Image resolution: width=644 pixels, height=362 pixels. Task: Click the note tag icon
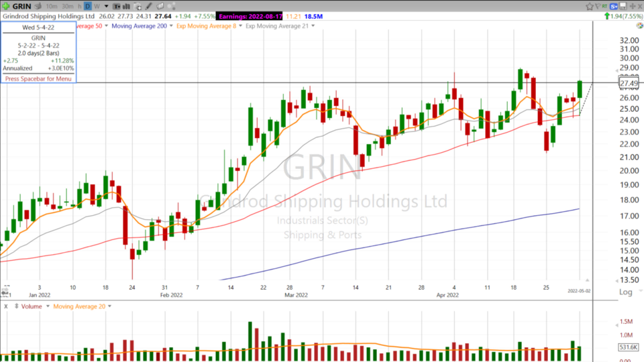(160, 6)
